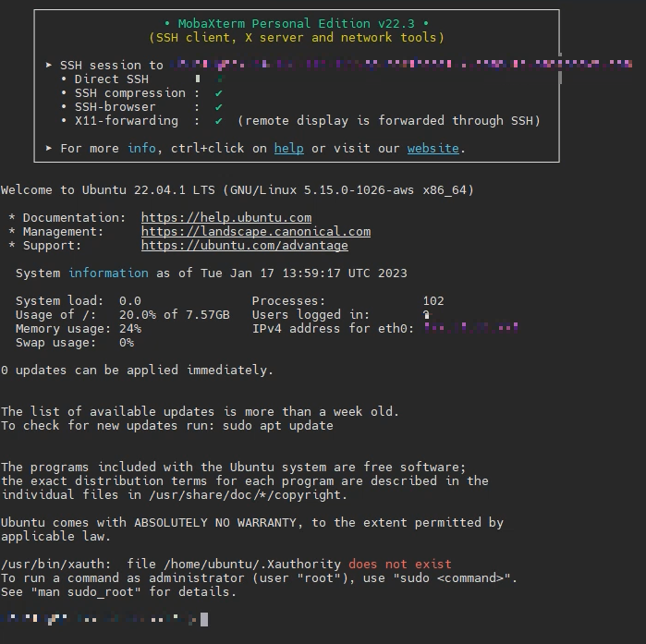This screenshot has width=646, height=644.
Task: Click "ABSOLUTELY NO WARRANTY" text
Action: (215, 523)
